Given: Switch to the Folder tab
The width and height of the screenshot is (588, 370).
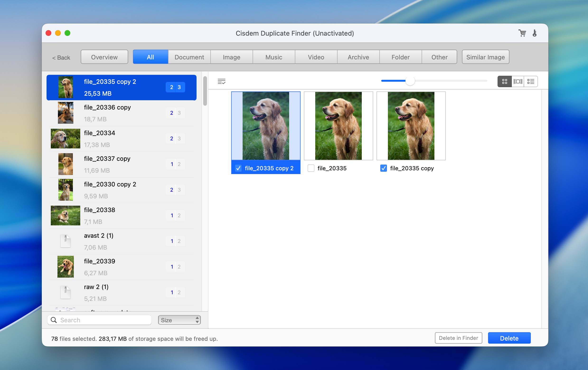Looking at the screenshot, I should point(400,57).
